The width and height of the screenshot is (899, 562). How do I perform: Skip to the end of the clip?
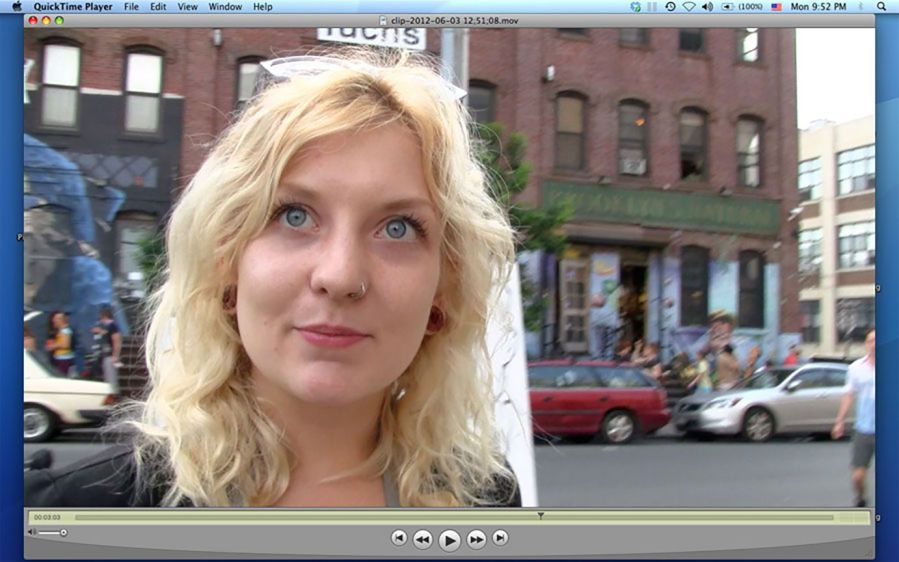[x=500, y=538]
